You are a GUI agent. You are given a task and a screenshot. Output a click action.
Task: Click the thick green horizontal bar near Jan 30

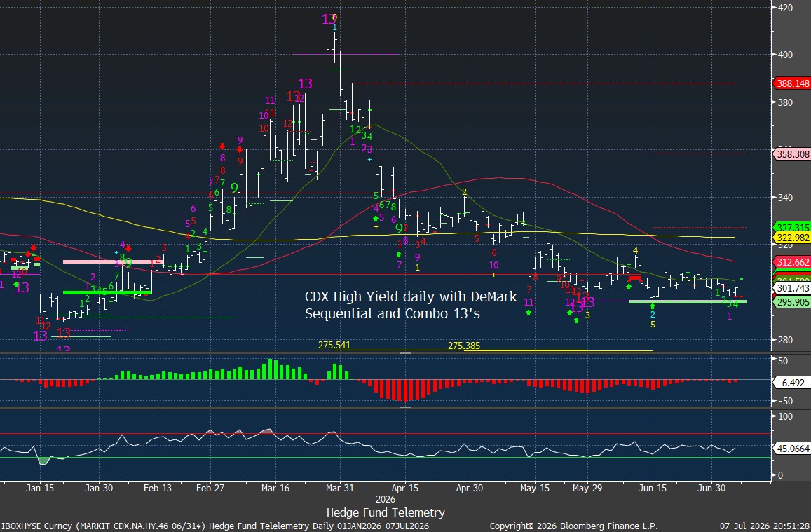click(107, 292)
